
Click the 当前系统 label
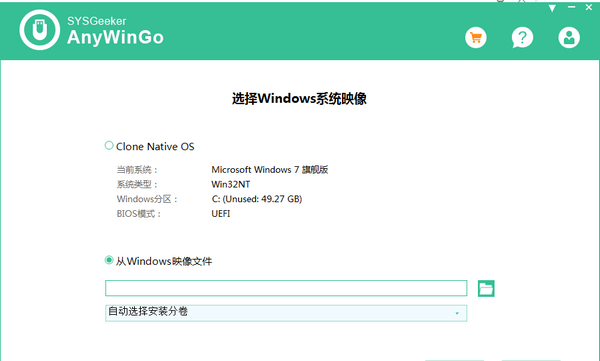click(x=137, y=170)
